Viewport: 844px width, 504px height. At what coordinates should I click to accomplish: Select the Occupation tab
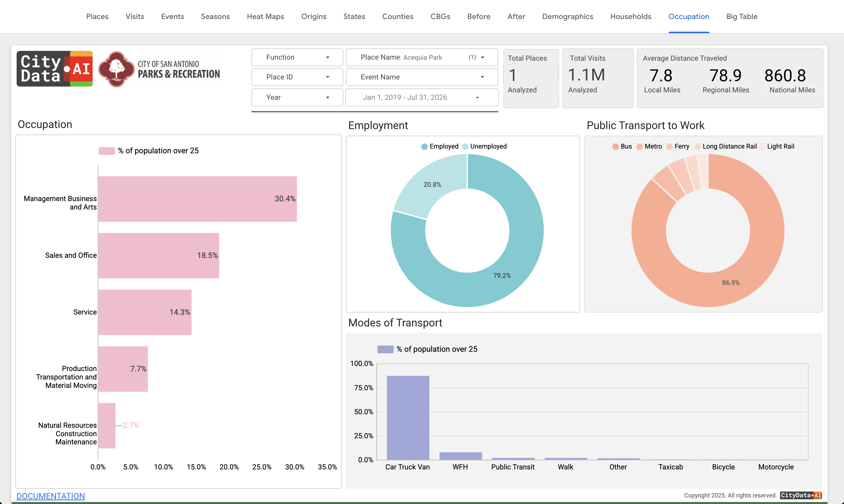click(689, 16)
